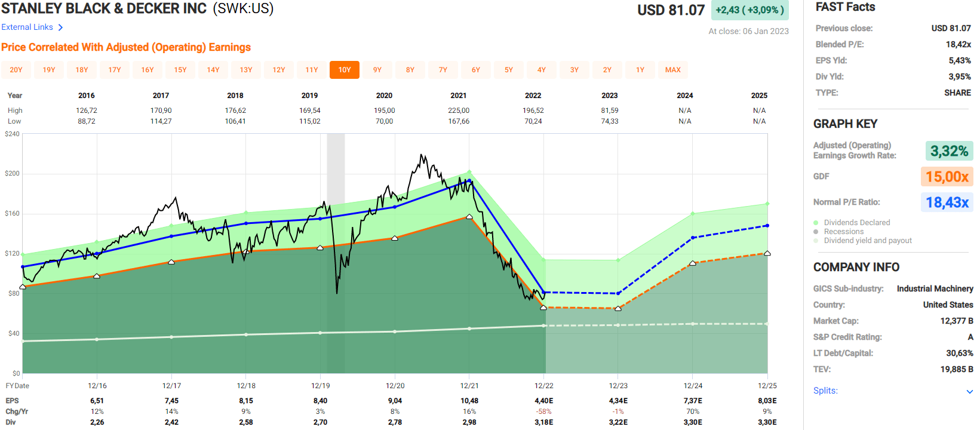
Task: Choose the 16Y timeframe
Action: coord(148,70)
